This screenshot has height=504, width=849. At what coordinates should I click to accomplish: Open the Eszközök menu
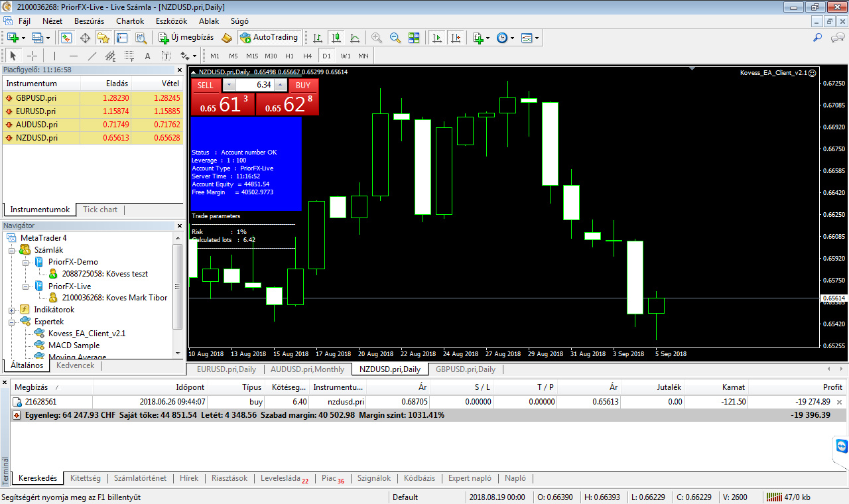171,21
